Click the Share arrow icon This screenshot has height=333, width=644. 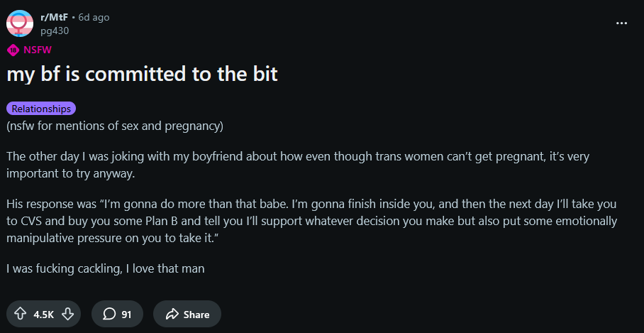(172, 315)
